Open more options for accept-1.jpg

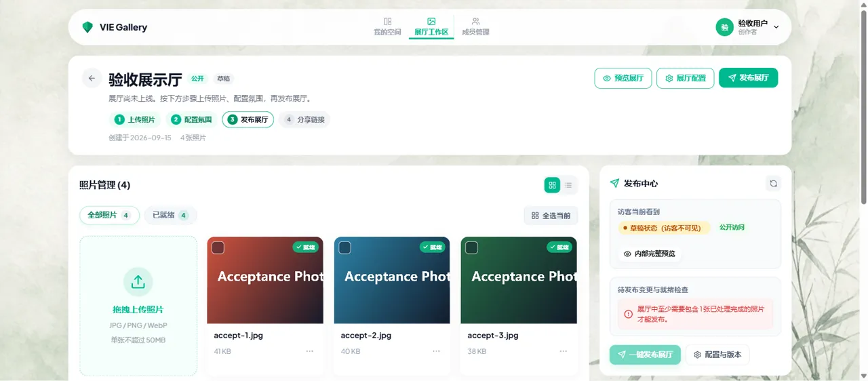(310, 351)
